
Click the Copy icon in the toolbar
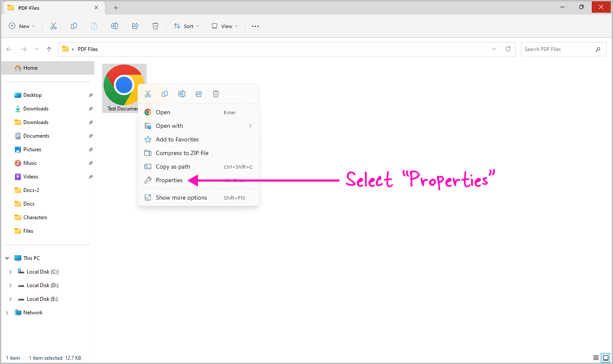click(74, 26)
